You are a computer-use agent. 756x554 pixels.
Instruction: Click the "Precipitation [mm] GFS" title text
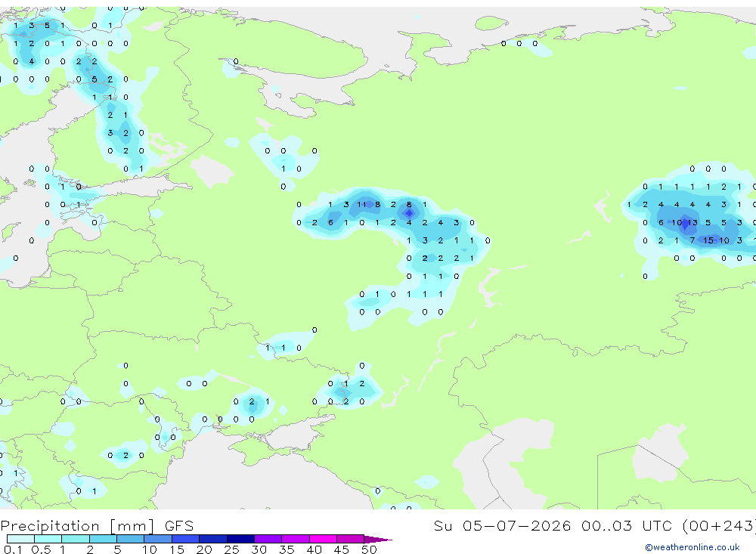97,526
